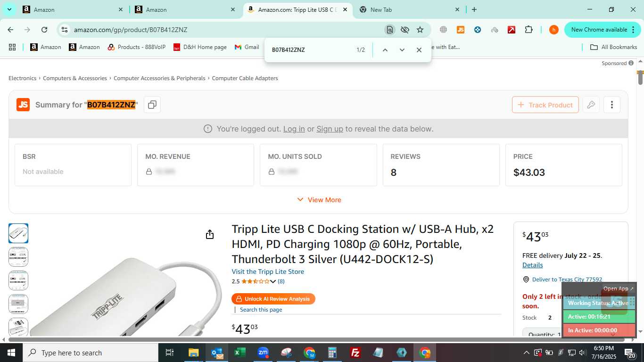Image resolution: width=644 pixels, height=362 pixels.
Task: Switch to the New Tab tab
Action: (409, 9)
